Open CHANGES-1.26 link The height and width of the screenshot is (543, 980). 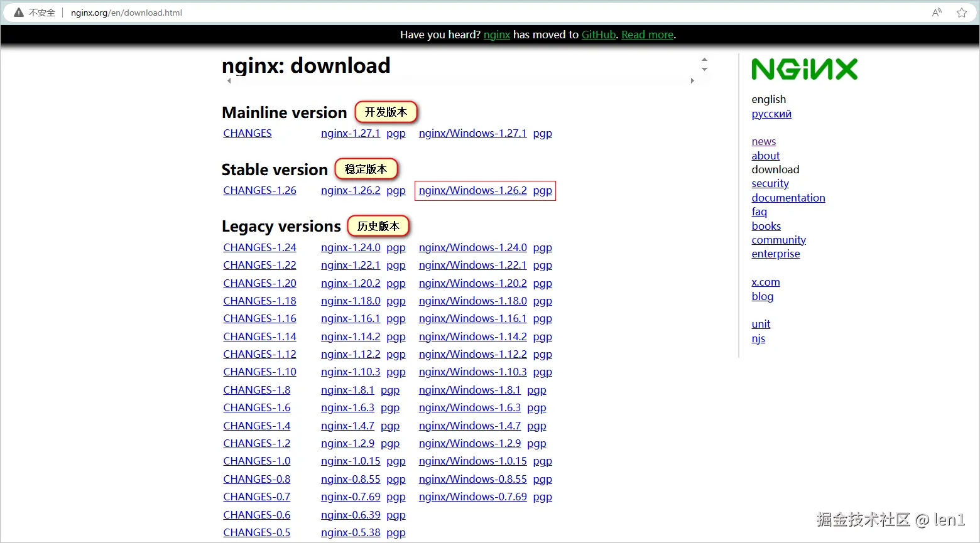coord(259,190)
